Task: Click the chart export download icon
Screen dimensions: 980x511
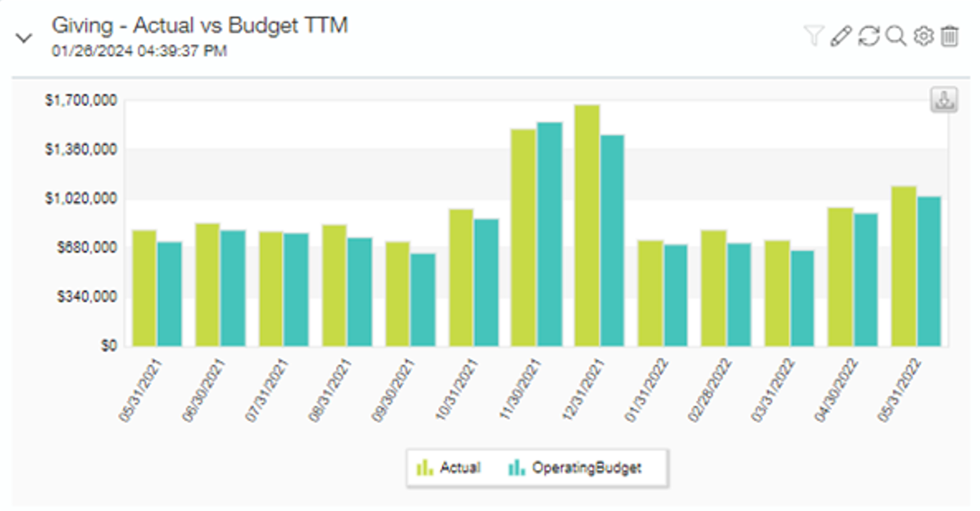Action: click(944, 100)
